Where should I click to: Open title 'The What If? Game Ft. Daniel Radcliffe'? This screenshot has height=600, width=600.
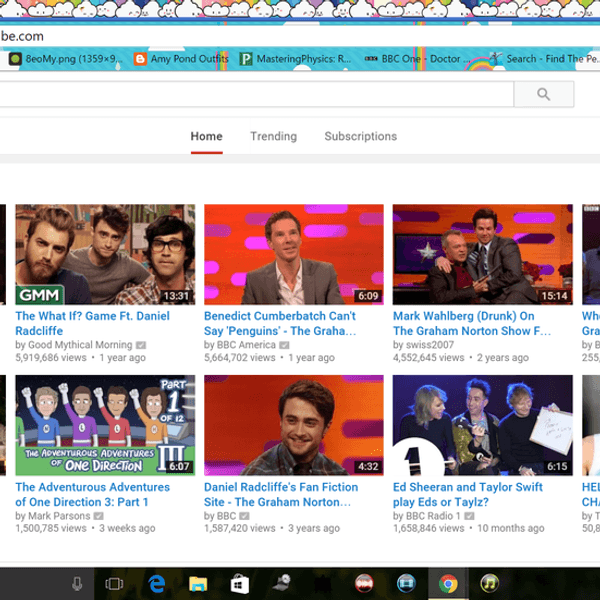[x=92, y=323]
